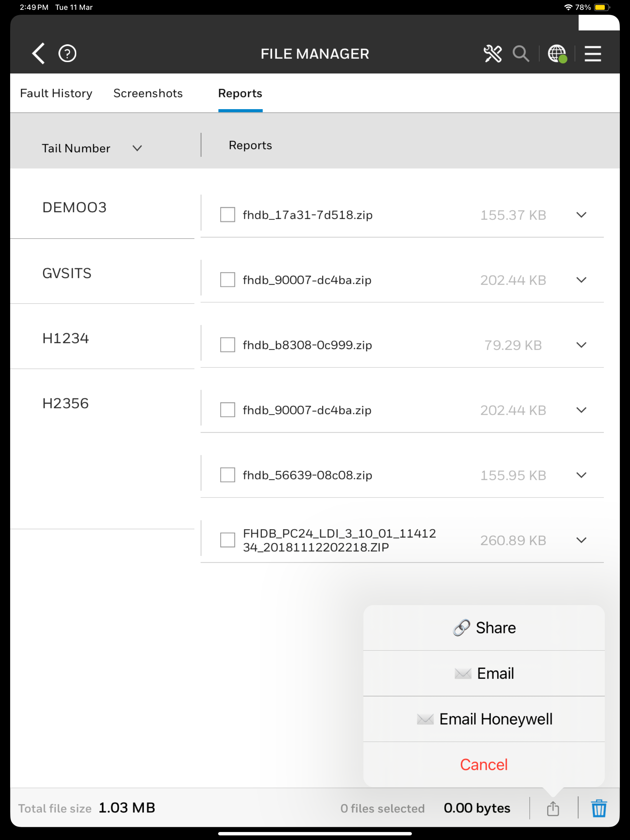The image size is (630, 840).
Task: Click file name fhdb_56639-08c08.zip
Action: (x=307, y=475)
